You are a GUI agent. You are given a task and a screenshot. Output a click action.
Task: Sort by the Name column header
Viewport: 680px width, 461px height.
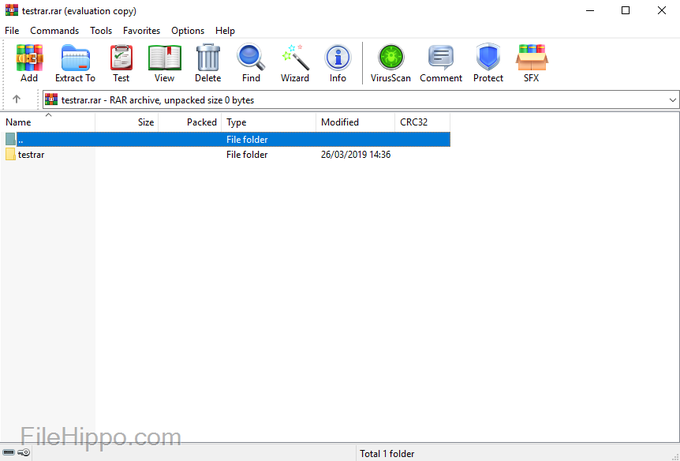tap(48, 122)
